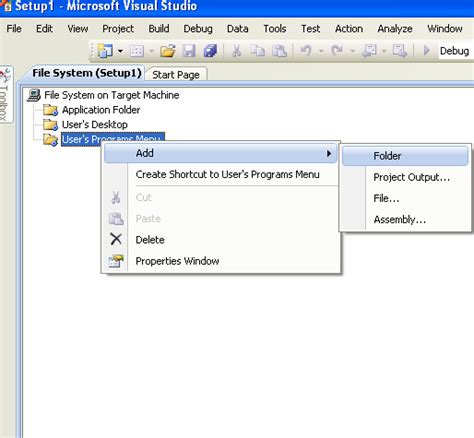Open the File menu
This screenshot has height=438, width=474.
[x=14, y=29]
